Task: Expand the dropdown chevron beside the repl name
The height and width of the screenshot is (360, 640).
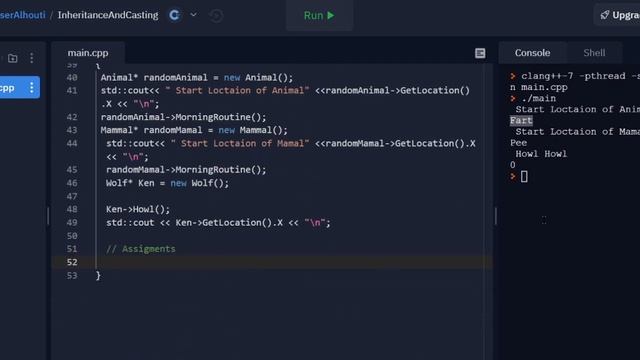Action: click(193, 15)
